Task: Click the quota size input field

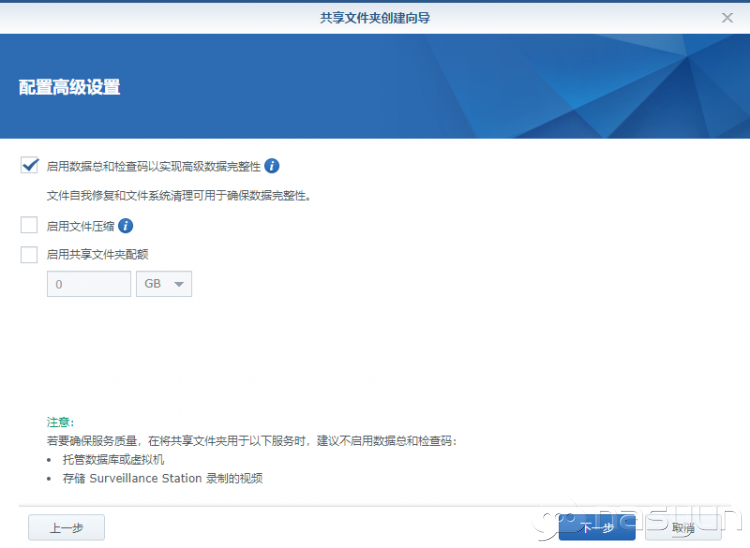Action: click(89, 284)
